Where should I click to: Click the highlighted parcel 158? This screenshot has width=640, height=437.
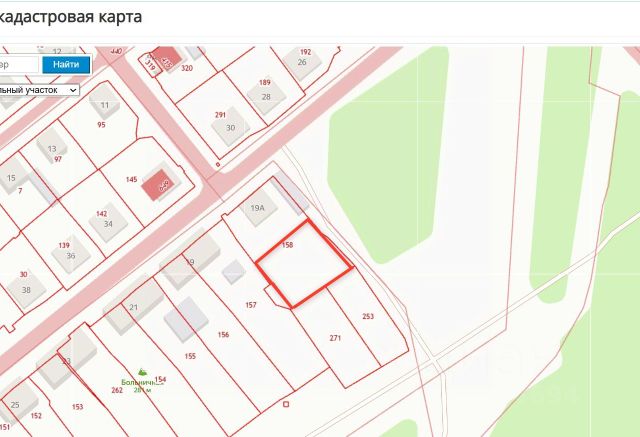304,264
